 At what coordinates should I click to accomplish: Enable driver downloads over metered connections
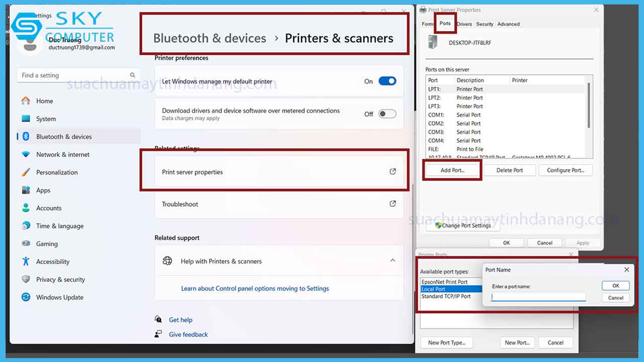[387, 114]
